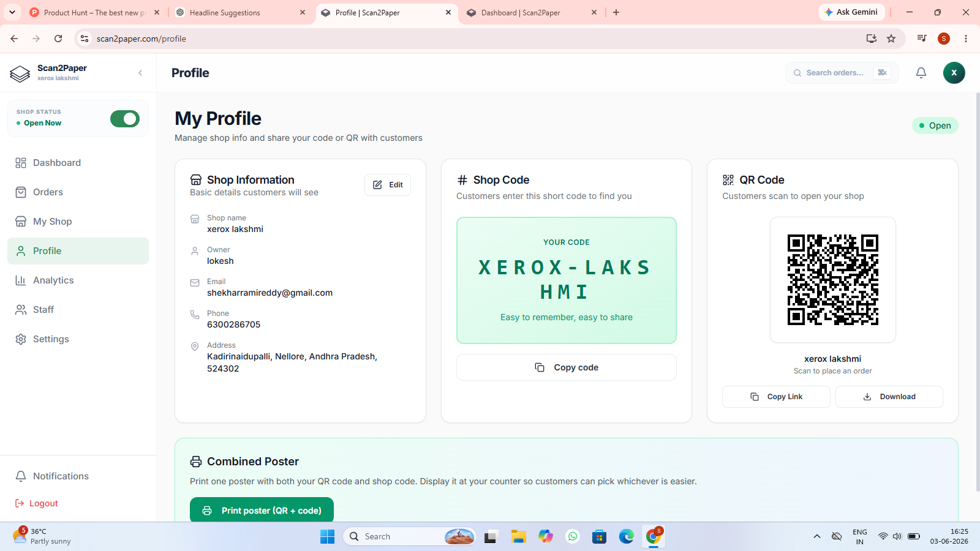Click the Logout link
The image size is (980, 551).
[x=36, y=503]
